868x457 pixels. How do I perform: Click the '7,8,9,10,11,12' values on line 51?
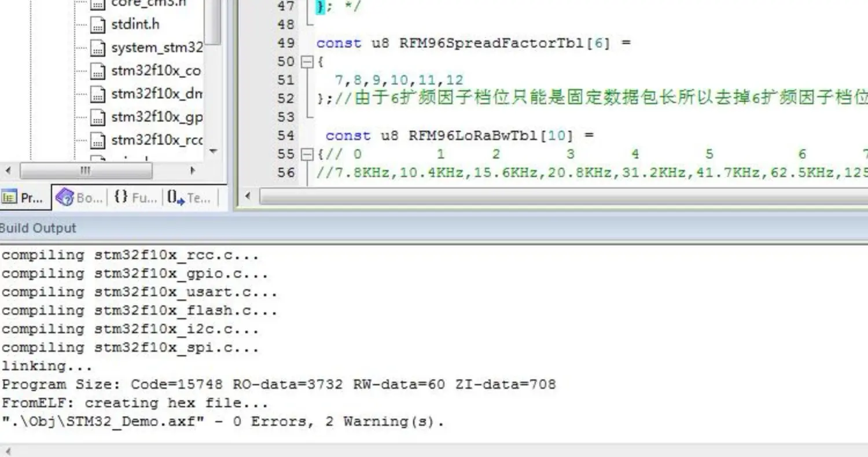click(399, 80)
